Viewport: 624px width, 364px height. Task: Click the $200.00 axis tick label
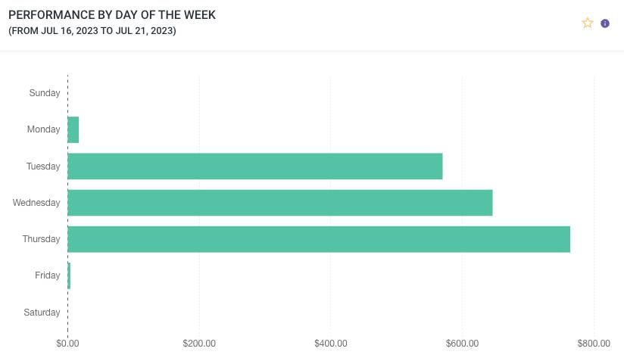(199, 344)
